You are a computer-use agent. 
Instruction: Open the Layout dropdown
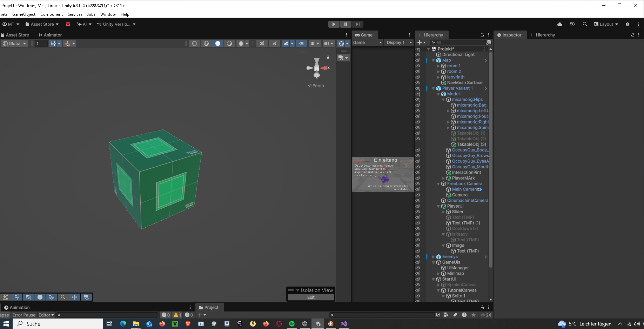coord(606,24)
